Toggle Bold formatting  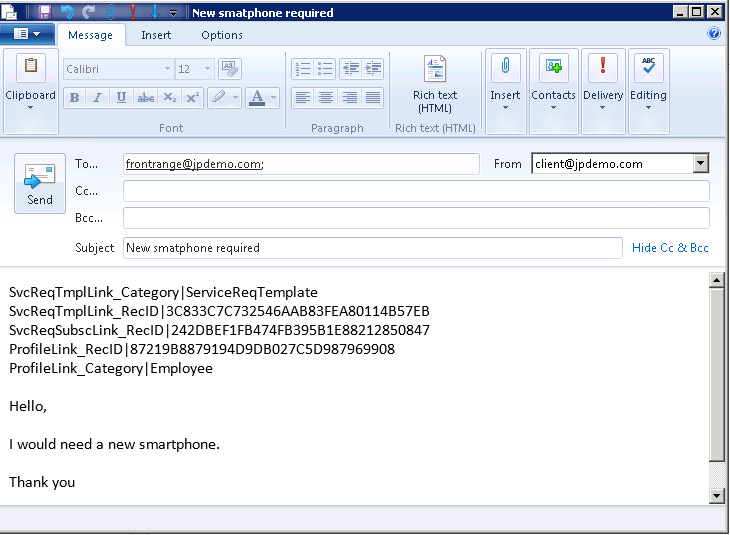(x=74, y=98)
